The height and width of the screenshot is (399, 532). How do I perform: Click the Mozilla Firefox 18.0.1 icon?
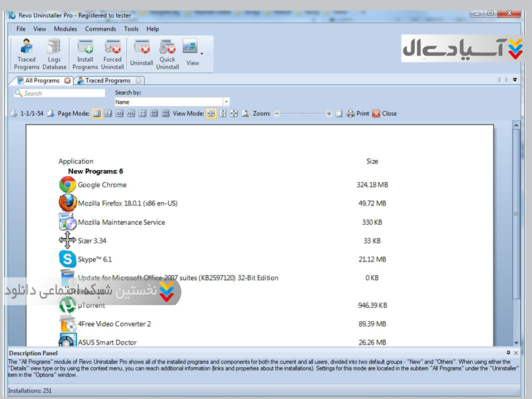pos(67,203)
